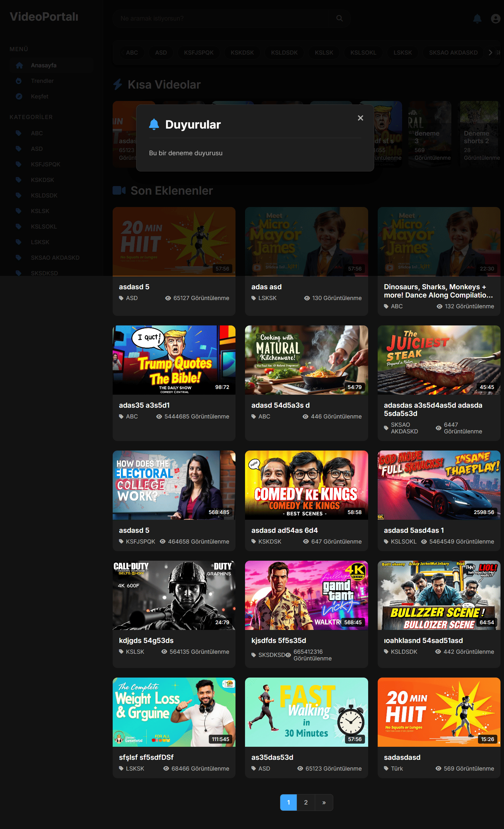This screenshot has width=504, height=829.
Task: Open the Juiciest Steak video thumbnail
Action: point(439,360)
